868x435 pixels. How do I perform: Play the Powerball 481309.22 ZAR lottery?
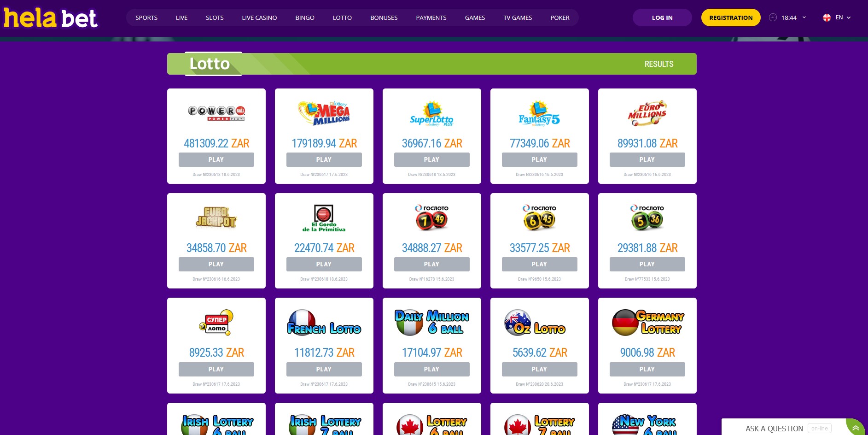(216, 159)
